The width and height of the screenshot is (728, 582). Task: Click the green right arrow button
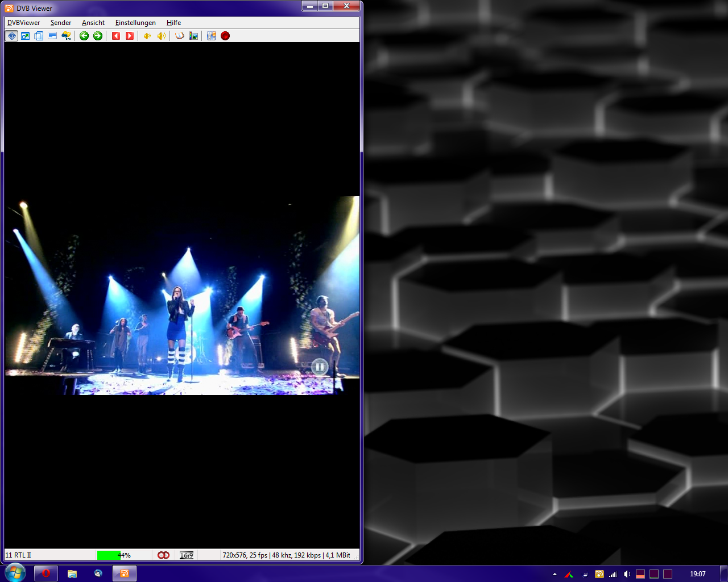click(x=98, y=36)
